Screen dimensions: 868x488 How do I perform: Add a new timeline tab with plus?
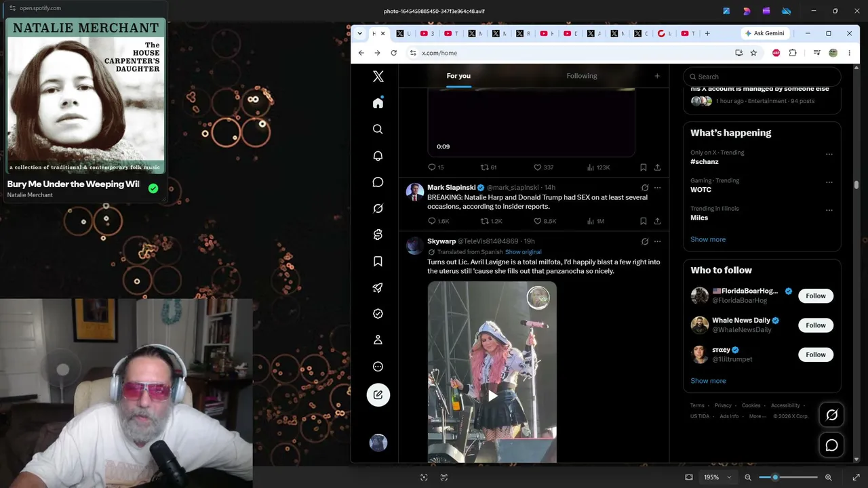656,76
